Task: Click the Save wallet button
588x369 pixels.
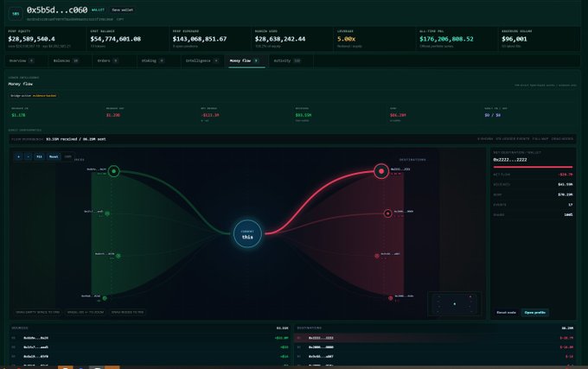Action: pyautogui.click(x=122, y=10)
